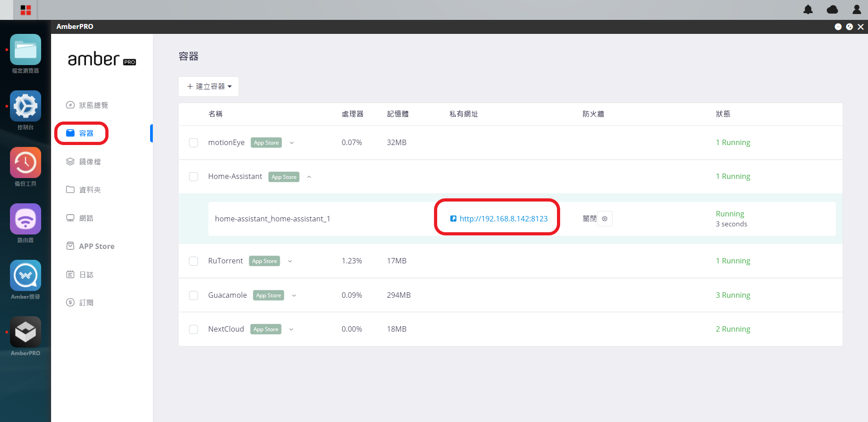Maximize the AmberPRO window
This screenshot has height=422, width=868.
849,27
